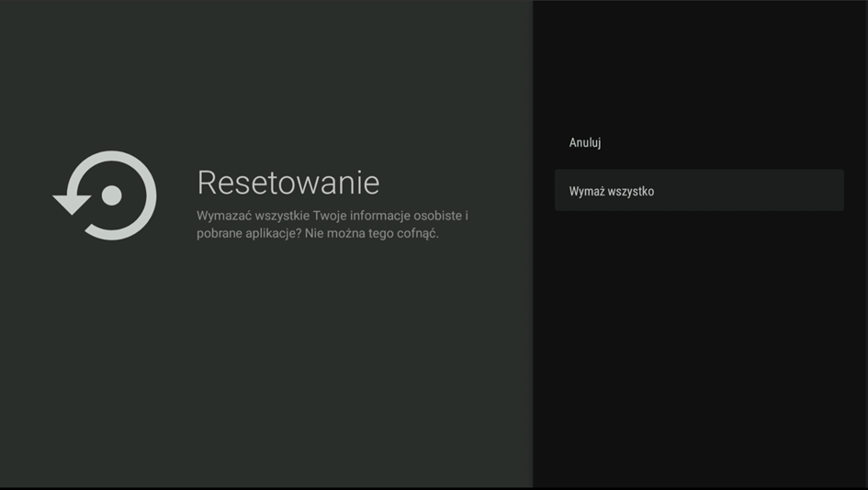
Task: Click the empty dark panel below Wymaż wszystko
Action: pos(698,349)
